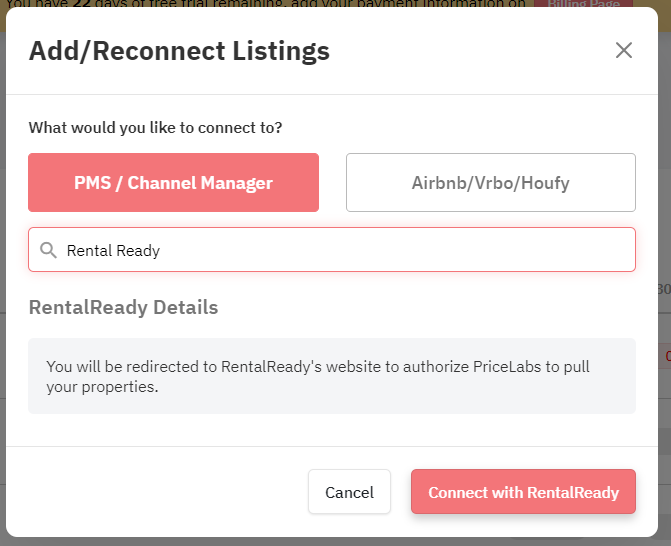Close the Add/Reconnect Listings dialog

point(623,50)
